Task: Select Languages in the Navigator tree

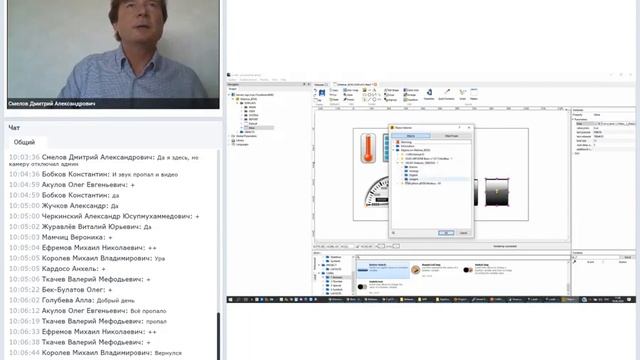Action: click(242, 144)
